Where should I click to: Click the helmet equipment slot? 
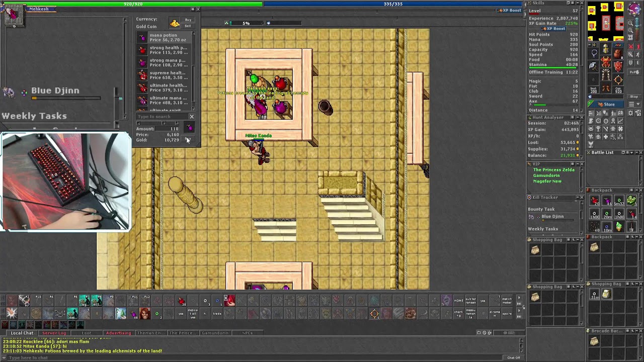point(606,50)
